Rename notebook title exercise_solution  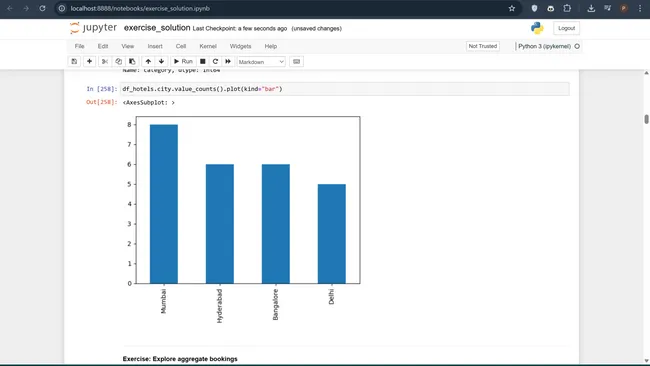pyautogui.click(x=157, y=28)
